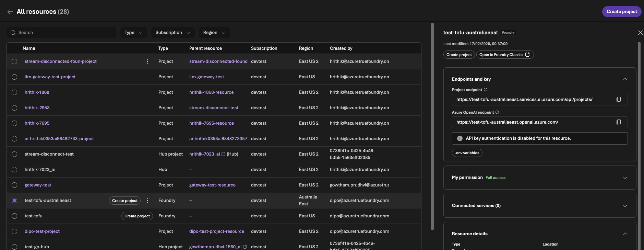
Task: Click the Azure OpenAI endpoint URL field
Action: point(540,122)
